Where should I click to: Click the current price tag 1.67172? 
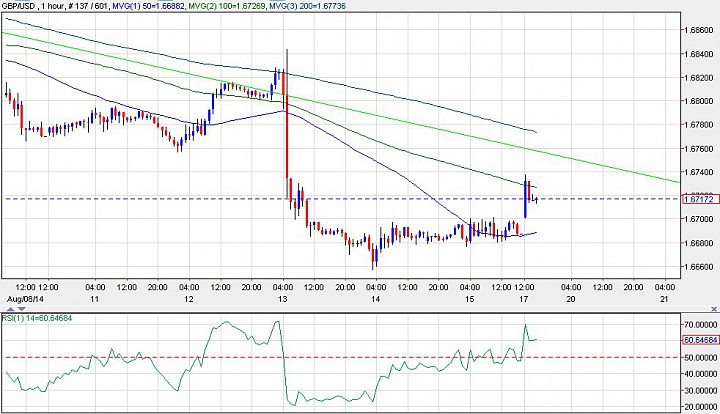tap(700, 199)
